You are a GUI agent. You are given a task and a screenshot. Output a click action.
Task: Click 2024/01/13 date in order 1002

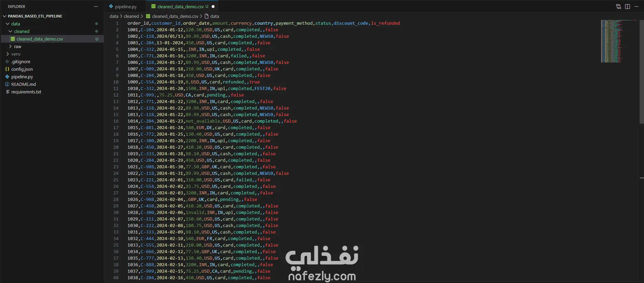click(x=170, y=36)
